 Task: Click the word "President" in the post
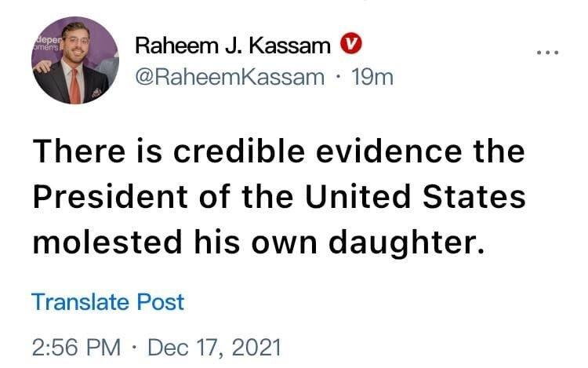pos(111,197)
